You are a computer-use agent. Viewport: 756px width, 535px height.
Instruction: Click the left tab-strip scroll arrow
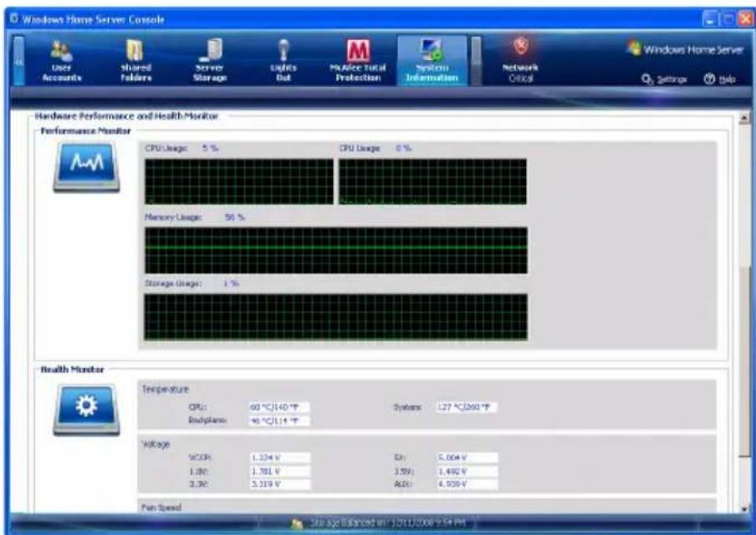[x=18, y=61]
